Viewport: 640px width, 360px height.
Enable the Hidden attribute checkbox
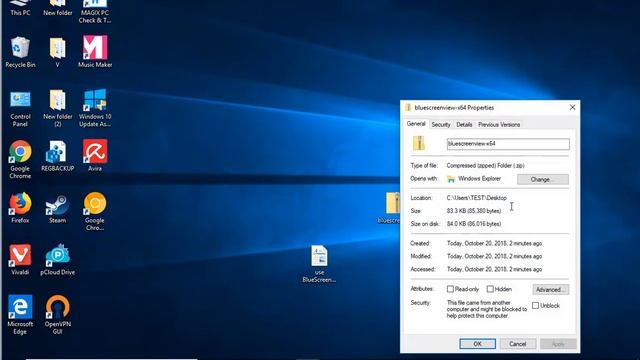coord(490,289)
